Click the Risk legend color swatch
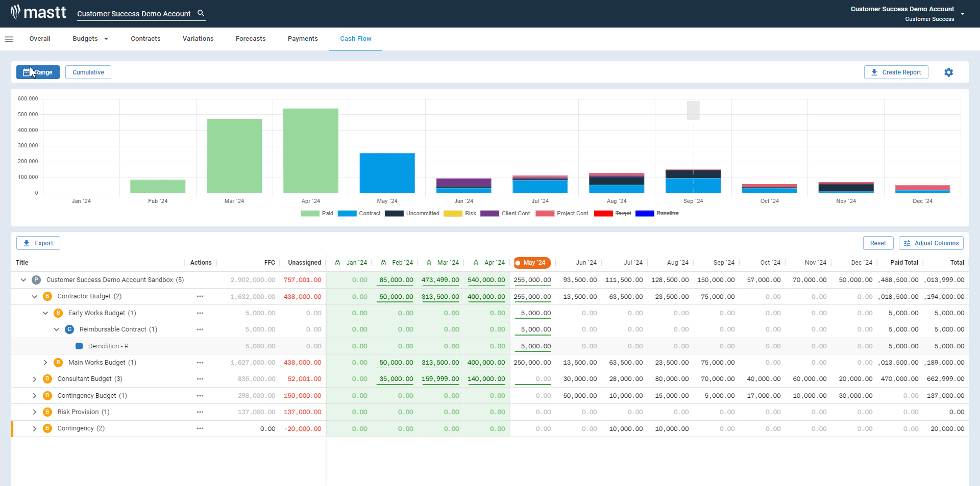The height and width of the screenshot is (486, 980). pos(452,213)
